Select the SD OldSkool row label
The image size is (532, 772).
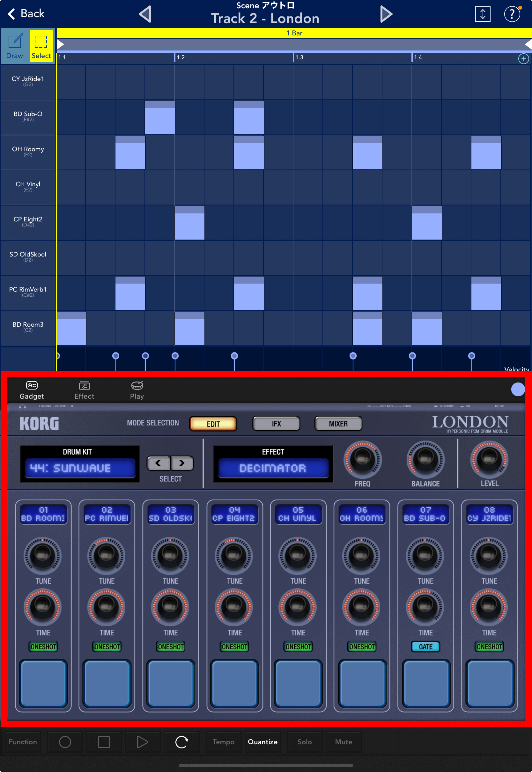[28, 257]
